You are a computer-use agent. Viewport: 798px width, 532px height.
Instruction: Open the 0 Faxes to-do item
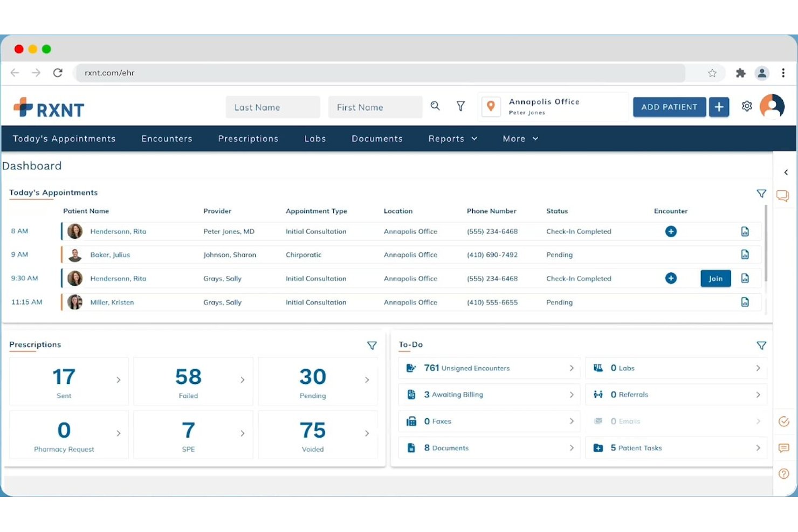(x=489, y=421)
